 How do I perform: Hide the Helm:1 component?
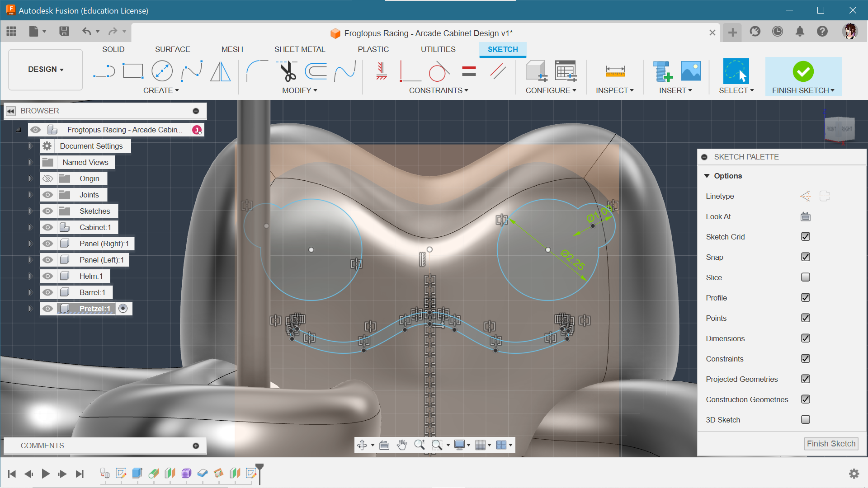point(48,277)
